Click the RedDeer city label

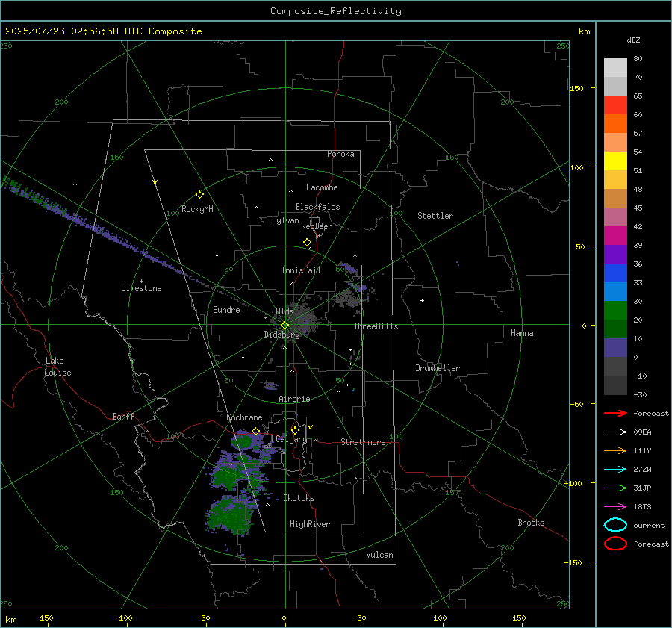[x=317, y=226]
